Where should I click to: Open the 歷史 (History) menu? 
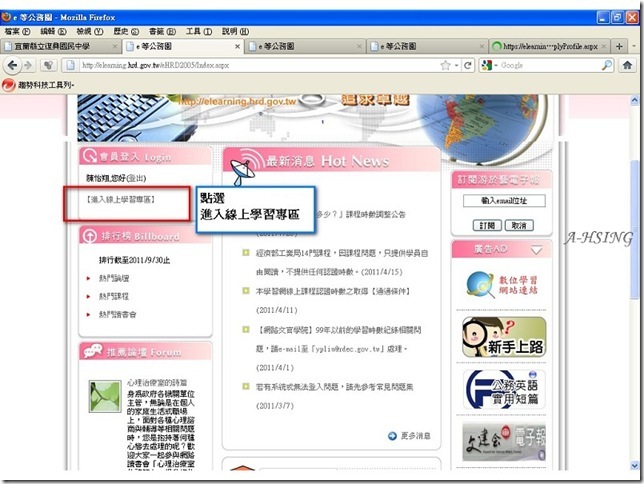[126, 31]
